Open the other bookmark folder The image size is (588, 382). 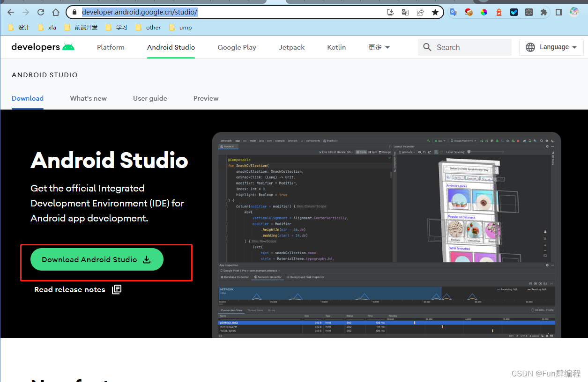click(x=148, y=28)
